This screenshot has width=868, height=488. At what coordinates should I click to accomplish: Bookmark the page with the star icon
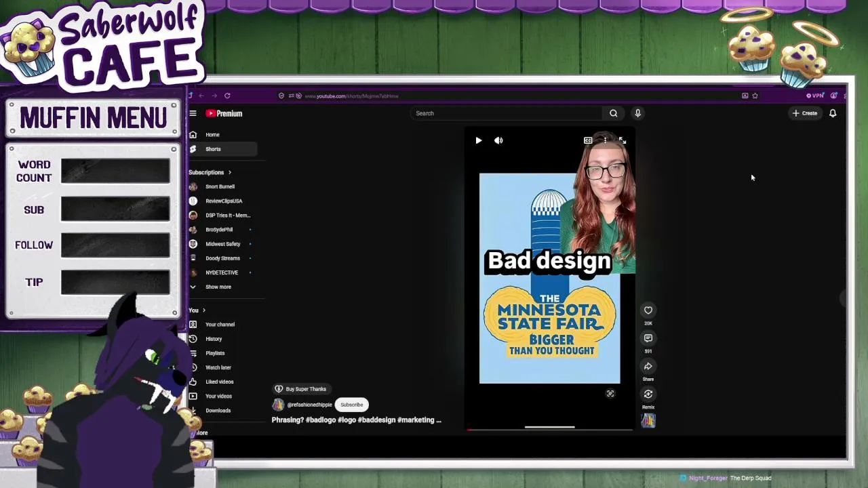click(755, 96)
